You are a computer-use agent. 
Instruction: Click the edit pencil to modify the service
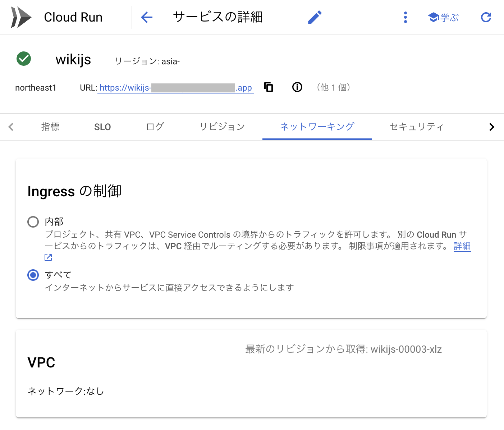pos(315,17)
